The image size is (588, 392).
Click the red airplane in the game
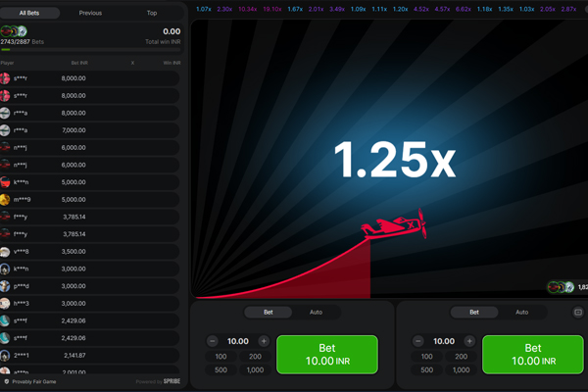click(394, 227)
